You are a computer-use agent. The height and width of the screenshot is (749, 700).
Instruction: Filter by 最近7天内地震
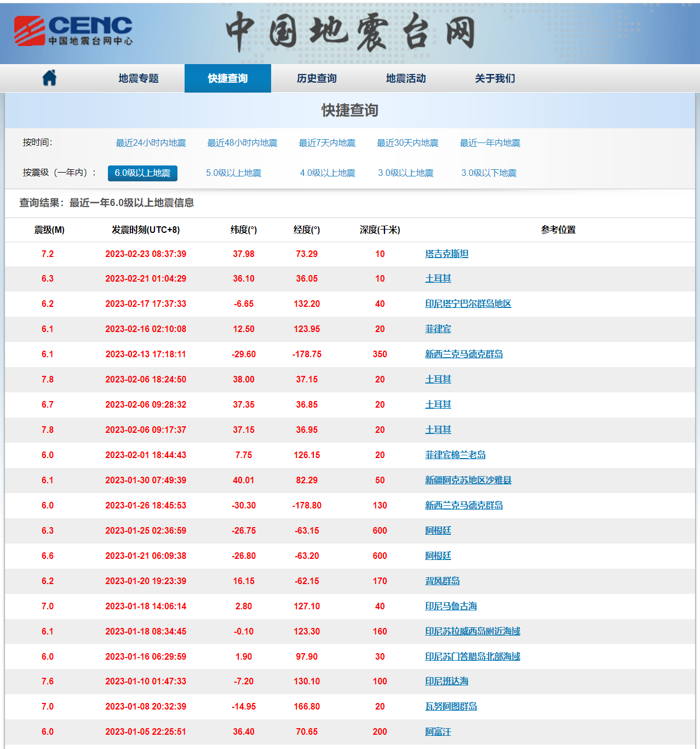327,143
